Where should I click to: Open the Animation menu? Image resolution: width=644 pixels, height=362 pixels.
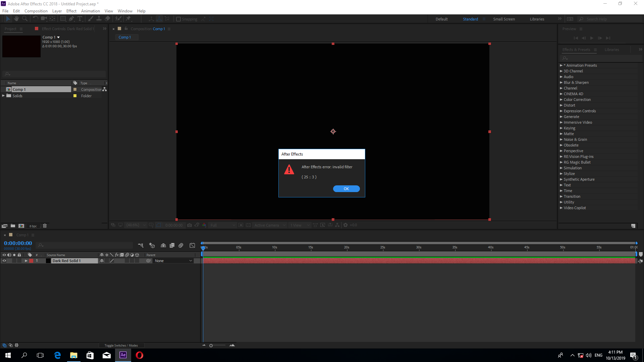tap(90, 11)
